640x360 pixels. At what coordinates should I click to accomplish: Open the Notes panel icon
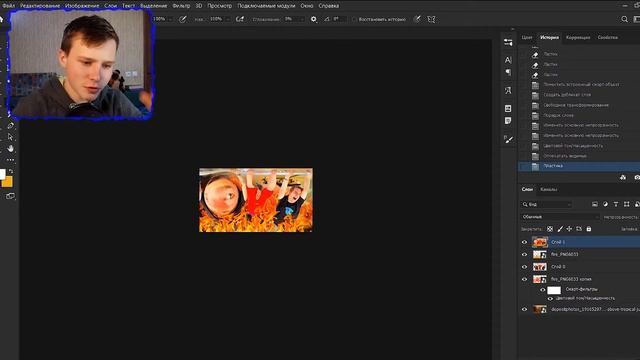point(508,121)
